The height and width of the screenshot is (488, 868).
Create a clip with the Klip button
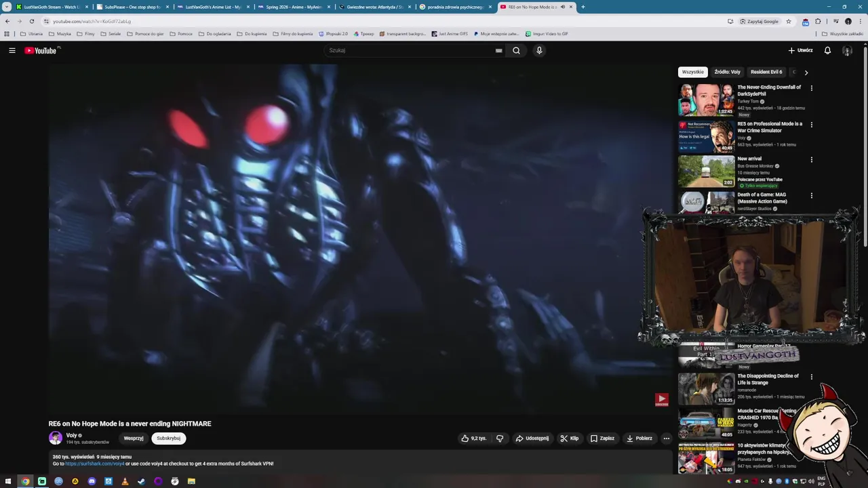point(570,439)
